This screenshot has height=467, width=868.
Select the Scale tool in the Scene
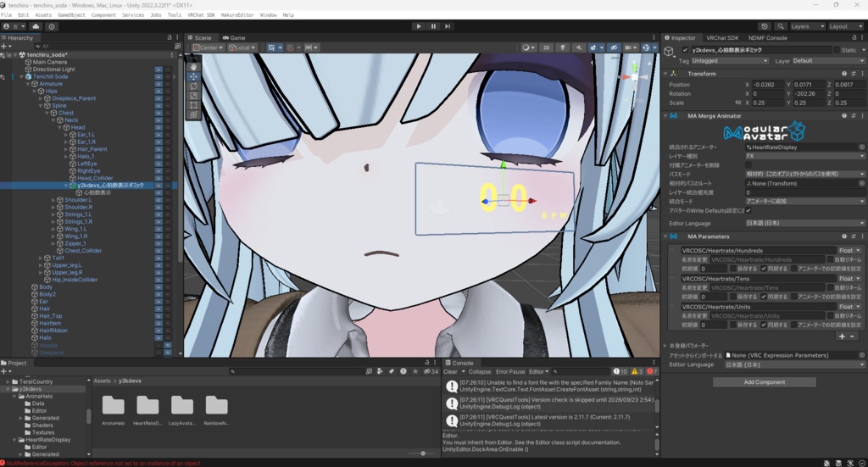point(193,95)
